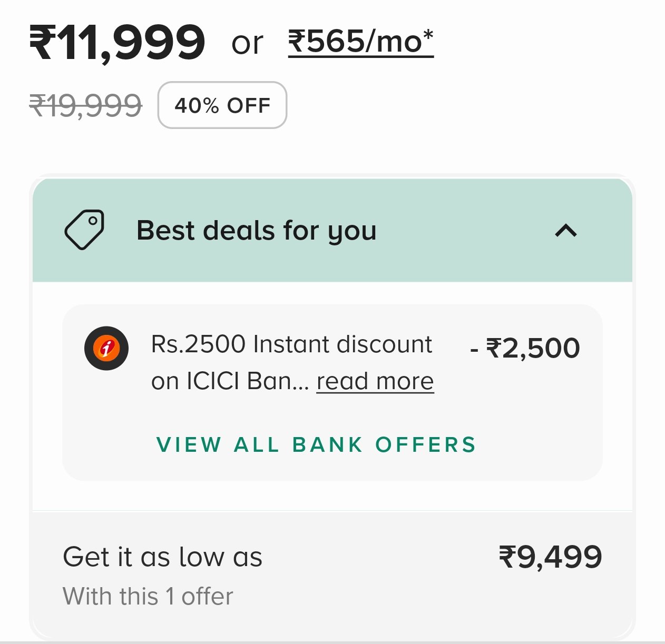Click the asterisk after ₹565/mo
The image size is (665, 644).
428,36
